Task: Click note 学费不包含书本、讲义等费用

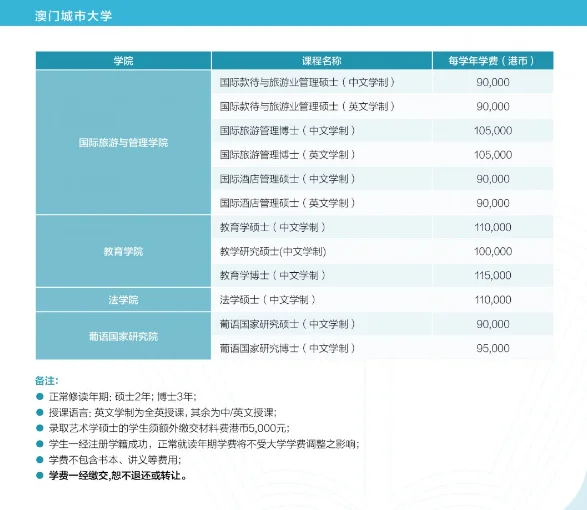Action: click(115, 460)
